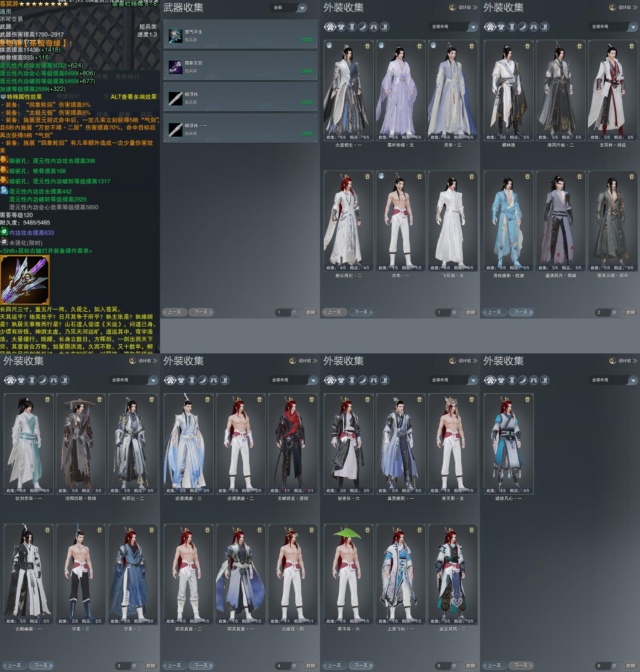Click the 意气平生 weapon icon
Image resolution: width=640 pixels, height=672 pixels.
tap(175, 36)
